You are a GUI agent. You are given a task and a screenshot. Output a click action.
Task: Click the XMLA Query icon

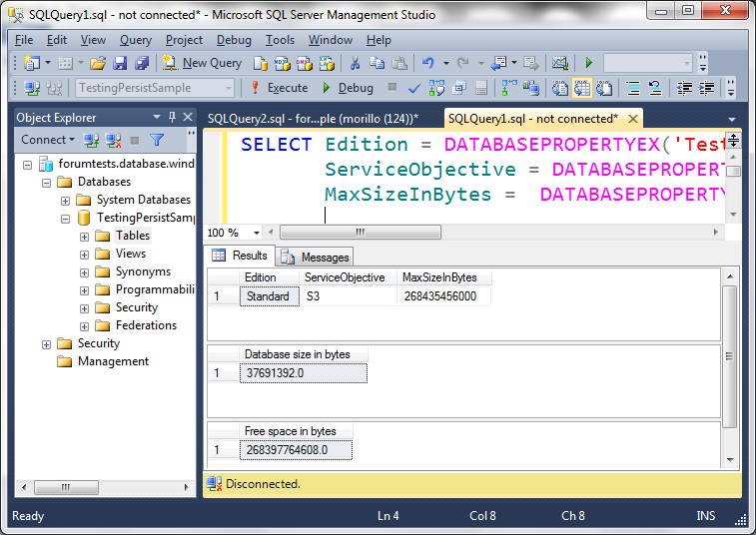[x=327, y=63]
